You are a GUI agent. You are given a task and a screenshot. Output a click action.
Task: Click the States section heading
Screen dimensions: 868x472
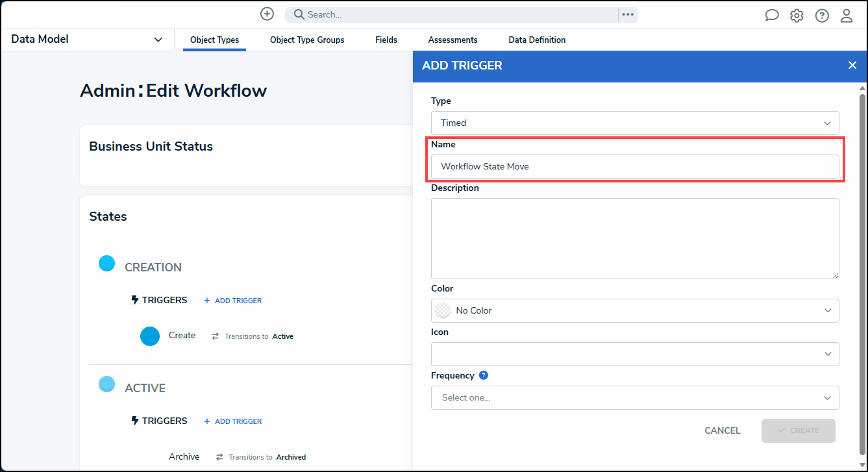click(108, 216)
